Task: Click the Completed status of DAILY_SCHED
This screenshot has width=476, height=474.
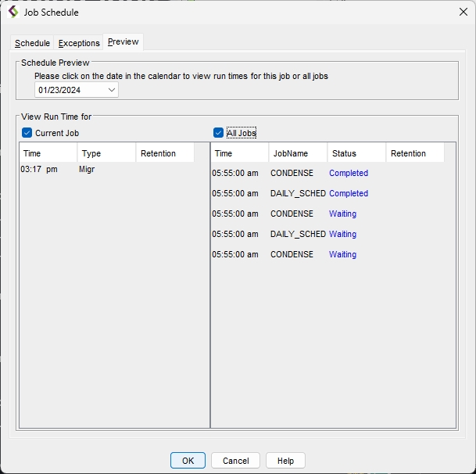Action: 349,193
